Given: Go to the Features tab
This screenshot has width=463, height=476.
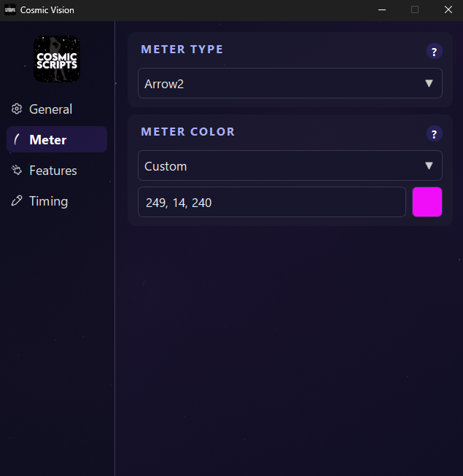Looking at the screenshot, I should (x=53, y=171).
